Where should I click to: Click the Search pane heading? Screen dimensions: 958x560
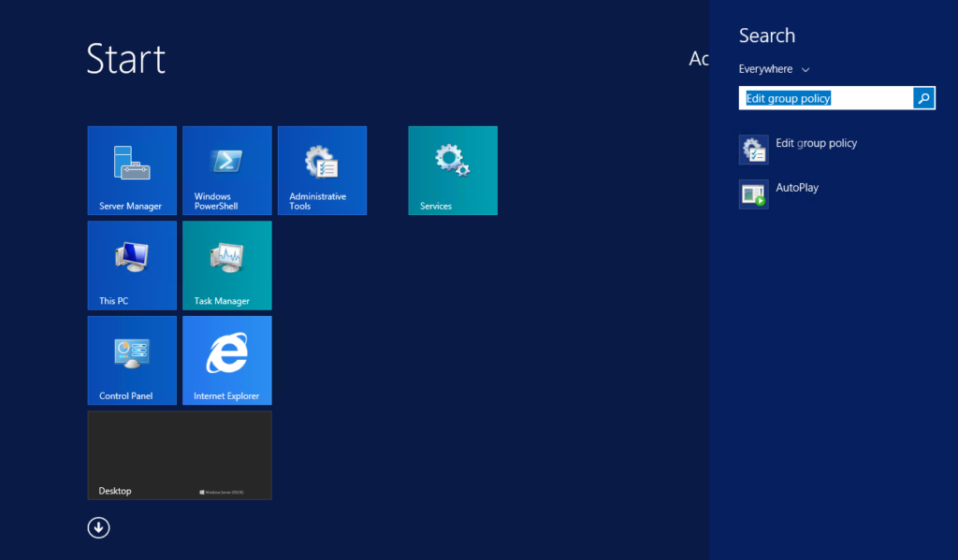767,36
